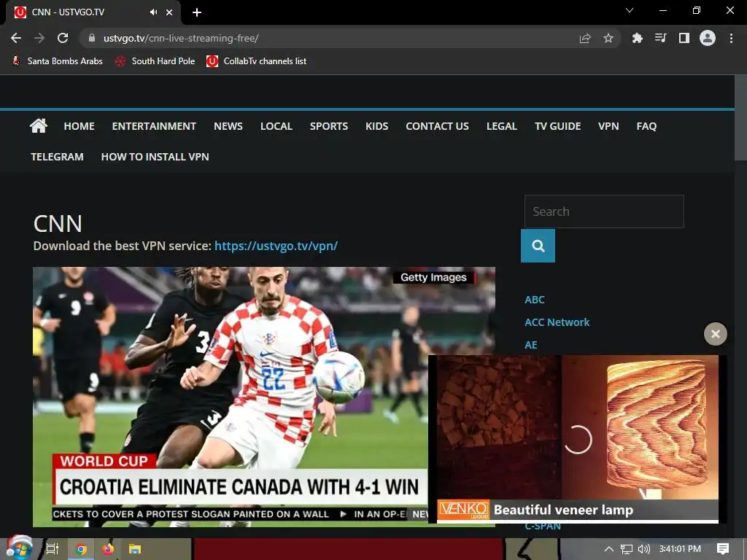Screen dimensions: 747x560
Task: Bookmark this page with the star icon
Action: pyautogui.click(x=608, y=38)
